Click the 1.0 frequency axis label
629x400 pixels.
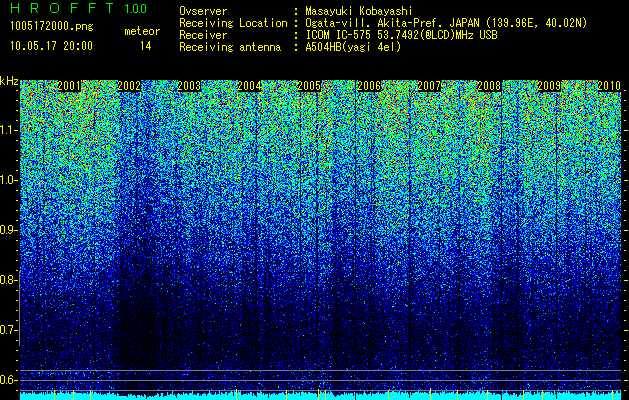tap(8, 180)
